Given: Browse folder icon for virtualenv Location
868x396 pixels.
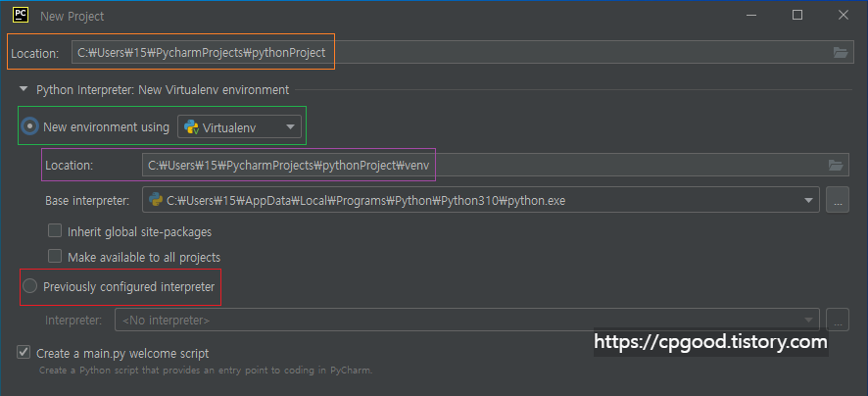Looking at the screenshot, I should [836, 165].
